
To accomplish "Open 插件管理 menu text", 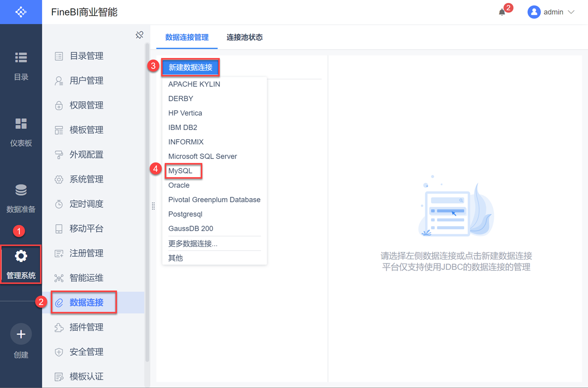I will [87, 327].
